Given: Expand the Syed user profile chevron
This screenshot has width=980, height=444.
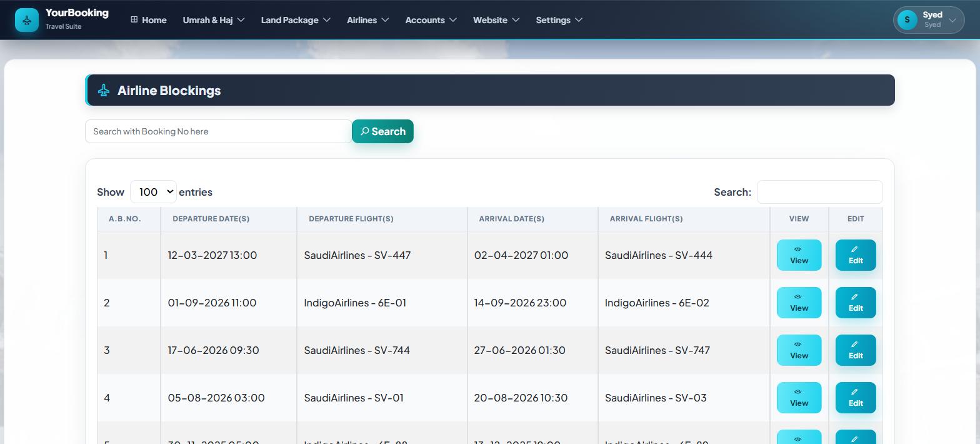Looking at the screenshot, I should (952, 20).
